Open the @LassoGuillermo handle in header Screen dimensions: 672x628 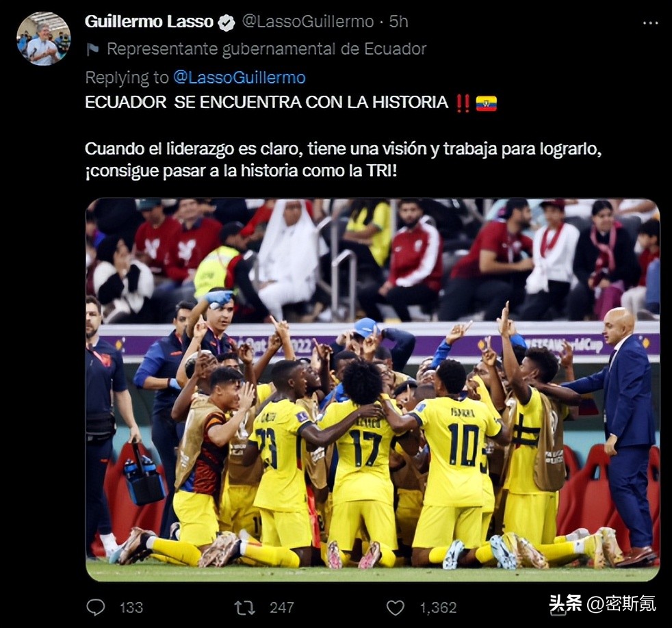click(308, 21)
